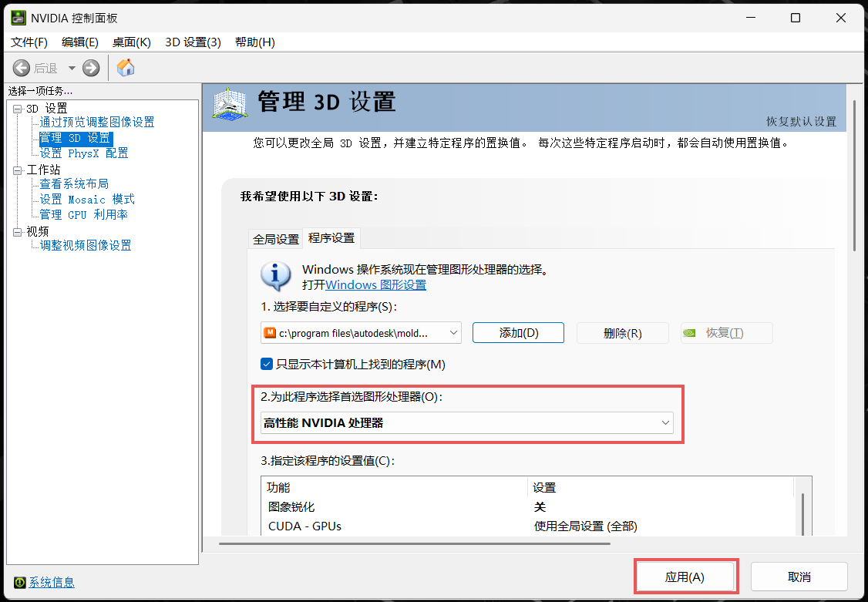Select 查看系统布局 in the tree
The height and width of the screenshot is (602, 868).
74,183
